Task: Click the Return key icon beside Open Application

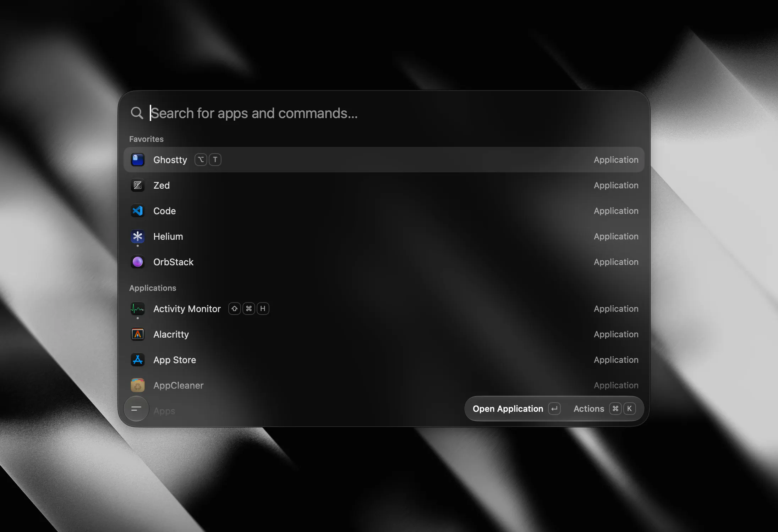Action: point(554,409)
